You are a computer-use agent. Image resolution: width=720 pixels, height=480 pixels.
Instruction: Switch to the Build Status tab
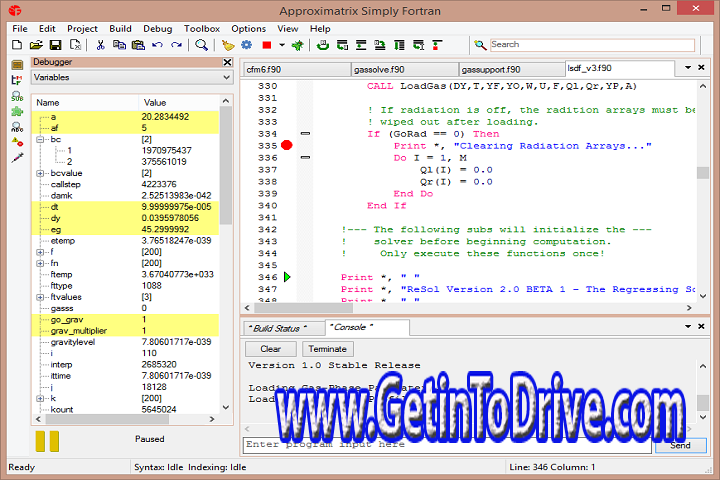(x=283, y=328)
